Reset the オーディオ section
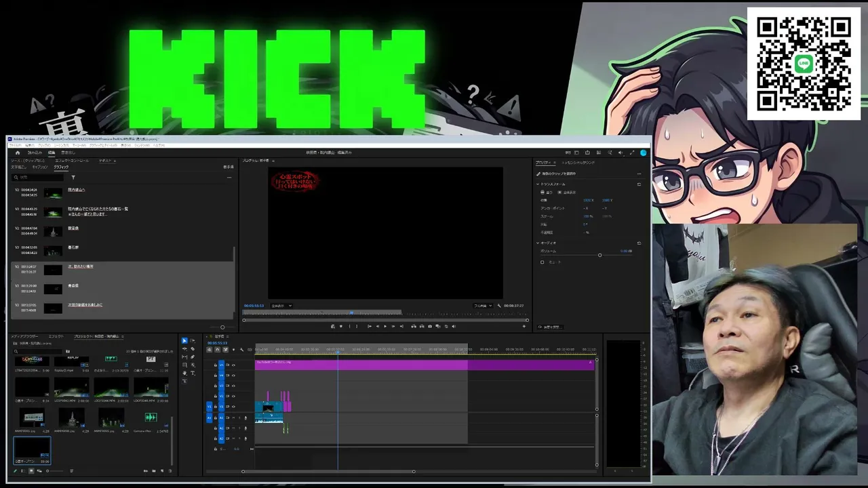 [639, 243]
